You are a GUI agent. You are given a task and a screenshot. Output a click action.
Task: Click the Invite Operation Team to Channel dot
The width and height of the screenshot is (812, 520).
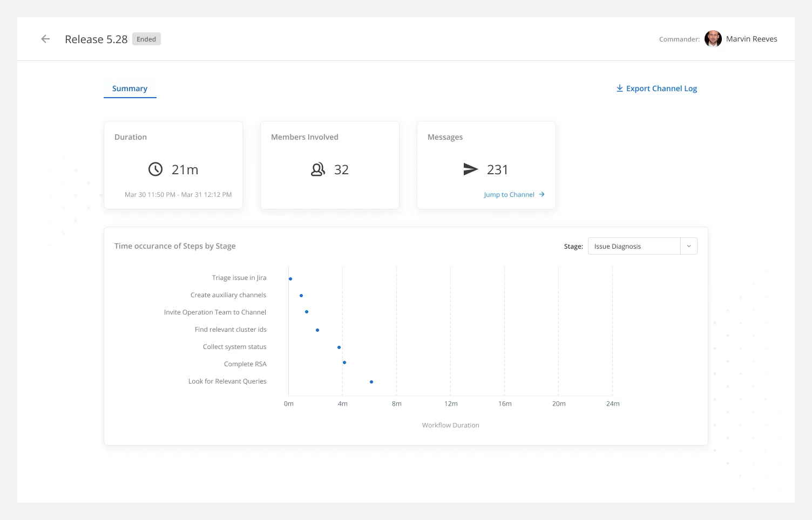[307, 312]
